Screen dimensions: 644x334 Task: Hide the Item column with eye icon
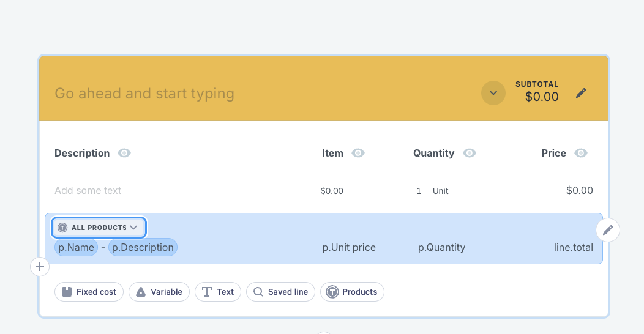(358, 153)
